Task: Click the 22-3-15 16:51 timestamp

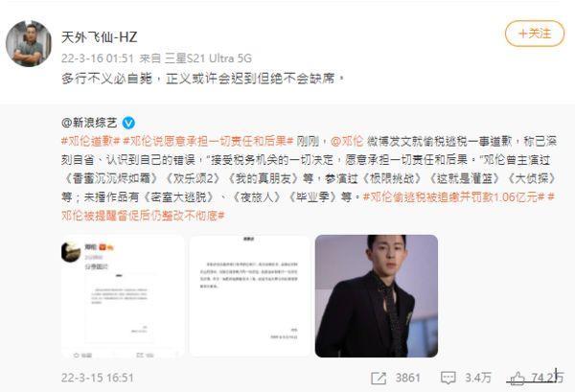Action: click(98, 378)
